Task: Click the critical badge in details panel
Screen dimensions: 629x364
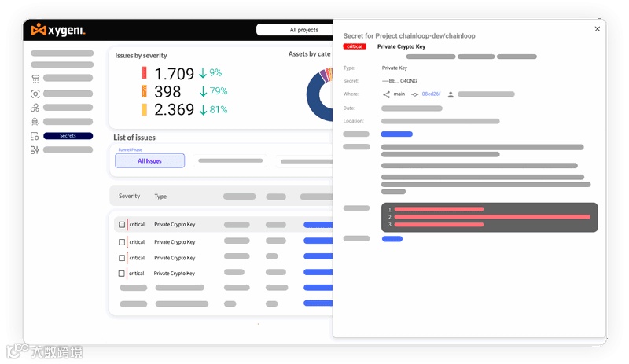Action: point(355,46)
